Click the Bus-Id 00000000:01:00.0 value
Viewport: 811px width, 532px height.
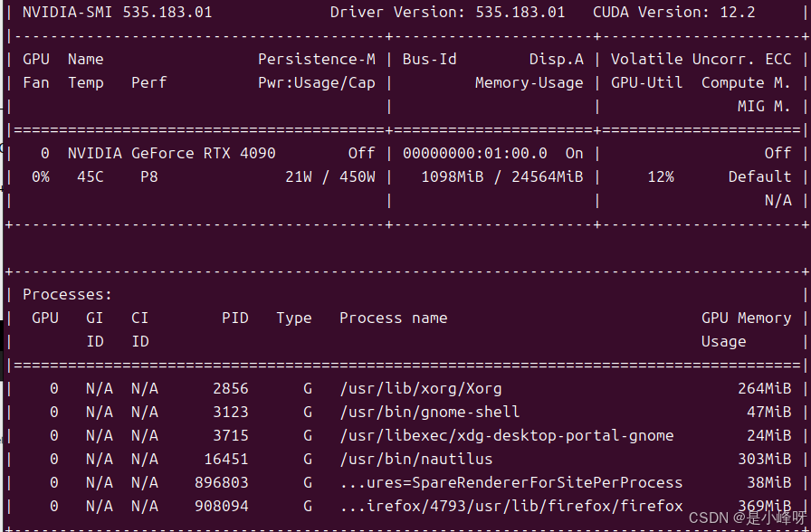pos(474,153)
